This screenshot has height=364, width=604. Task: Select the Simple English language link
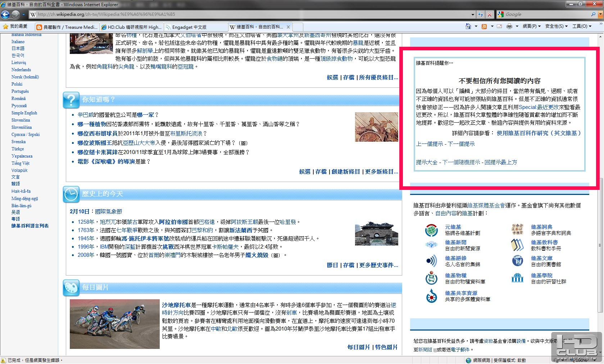click(24, 113)
